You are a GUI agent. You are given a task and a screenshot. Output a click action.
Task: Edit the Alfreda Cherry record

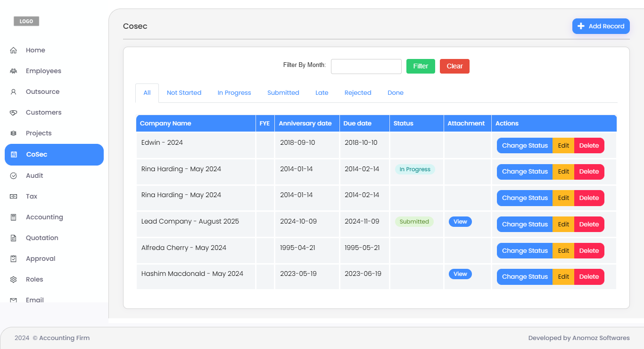point(563,251)
